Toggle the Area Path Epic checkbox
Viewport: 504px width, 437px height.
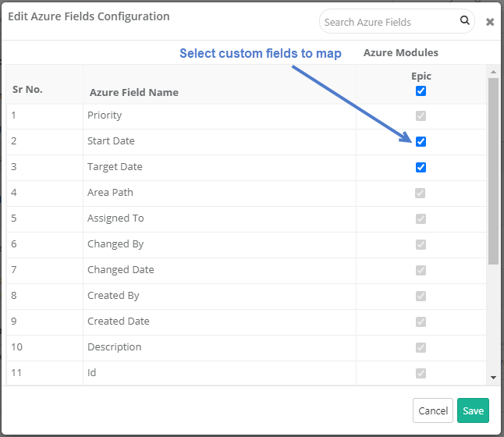click(x=421, y=193)
